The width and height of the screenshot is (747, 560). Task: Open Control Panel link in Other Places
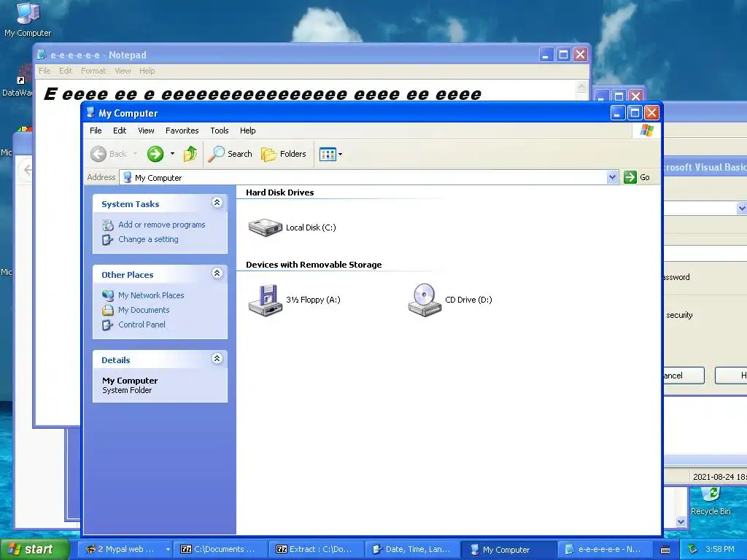click(x=142, y=324)
